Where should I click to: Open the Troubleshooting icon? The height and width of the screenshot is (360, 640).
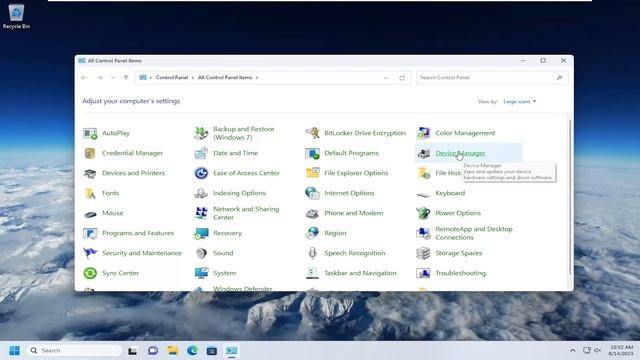[x=423, y=273]
